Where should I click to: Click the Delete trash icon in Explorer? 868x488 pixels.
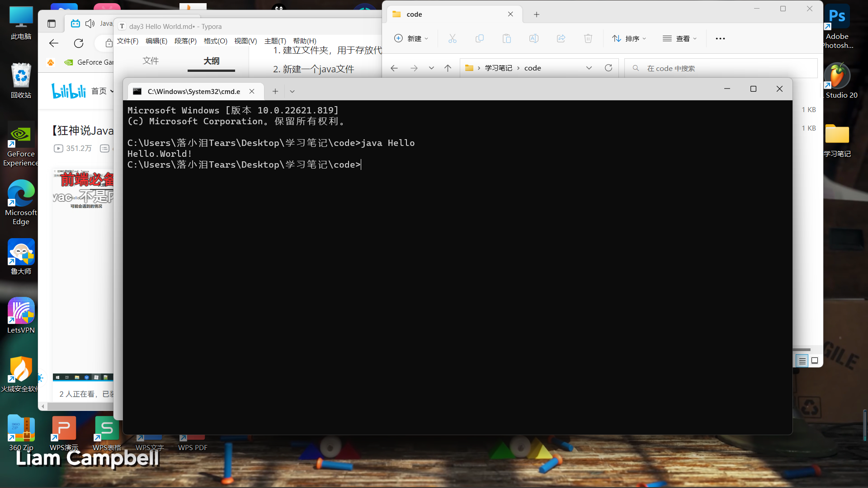point(588,39)
